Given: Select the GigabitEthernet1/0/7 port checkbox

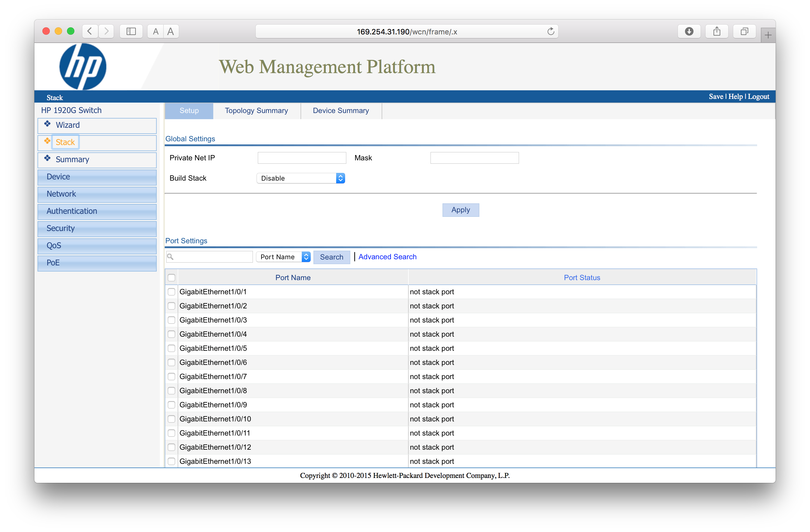Looking at the screenshot, I should pyautogui.click(x=171, y=377).
